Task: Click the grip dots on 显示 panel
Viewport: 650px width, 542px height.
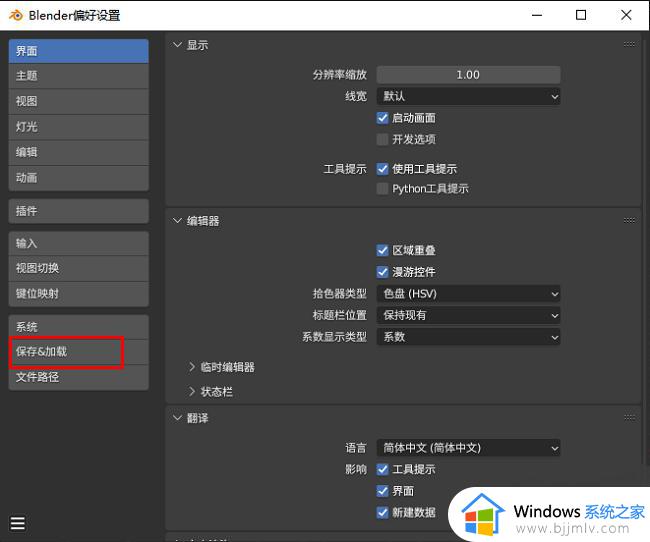Action: click(629, 44)
